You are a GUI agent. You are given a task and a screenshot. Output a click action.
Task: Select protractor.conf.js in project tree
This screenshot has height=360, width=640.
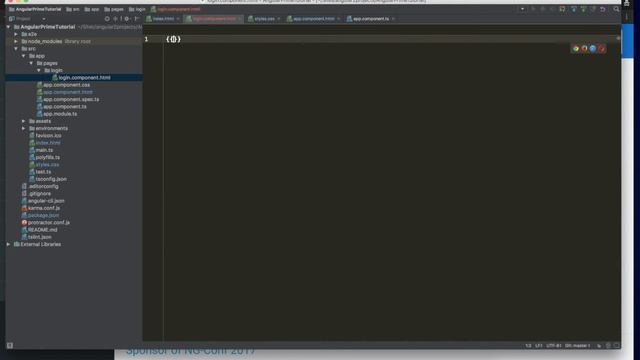(x=45, y=222)
